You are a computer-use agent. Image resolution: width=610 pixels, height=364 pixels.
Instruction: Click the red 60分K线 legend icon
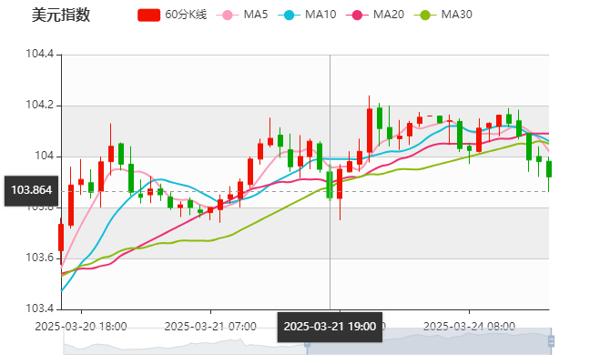(x=149, y=15)
